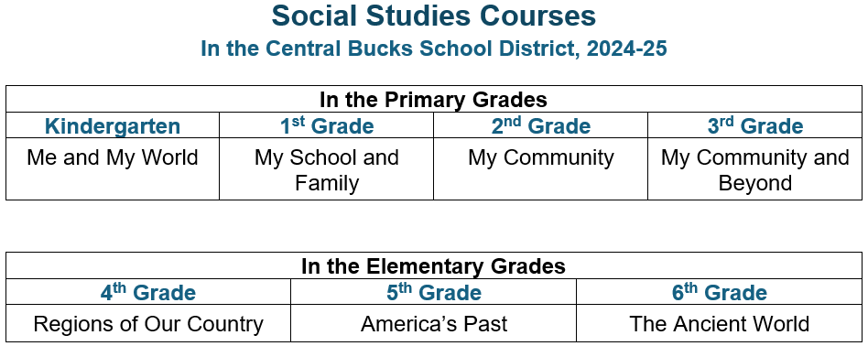The width and height of the screenshot is (868, 346).
Task: Click the 2024-25 year in subtitle
Action: 626,49
